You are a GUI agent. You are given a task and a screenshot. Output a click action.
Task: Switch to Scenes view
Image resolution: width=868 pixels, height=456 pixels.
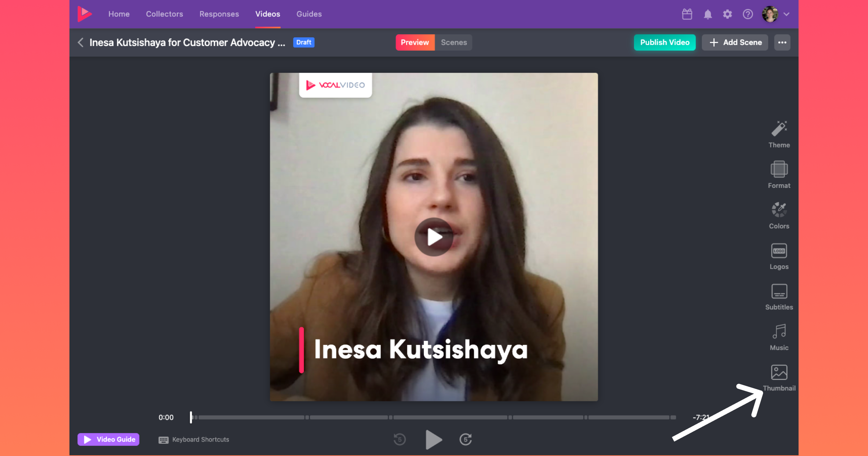[454, 42]
